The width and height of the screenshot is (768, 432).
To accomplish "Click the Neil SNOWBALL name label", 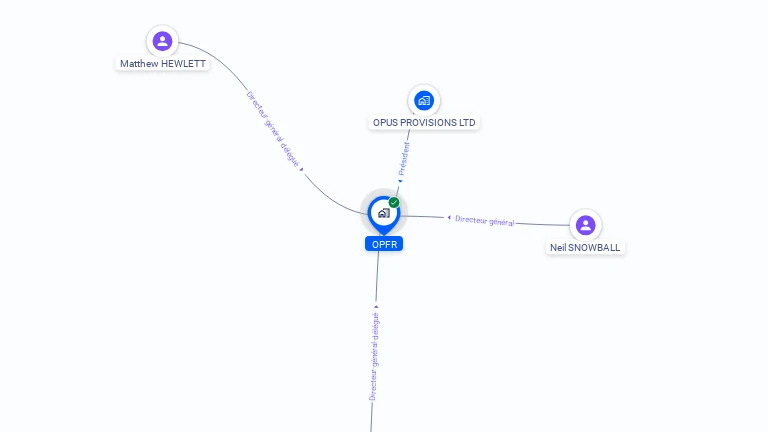I will coord(585,247).
